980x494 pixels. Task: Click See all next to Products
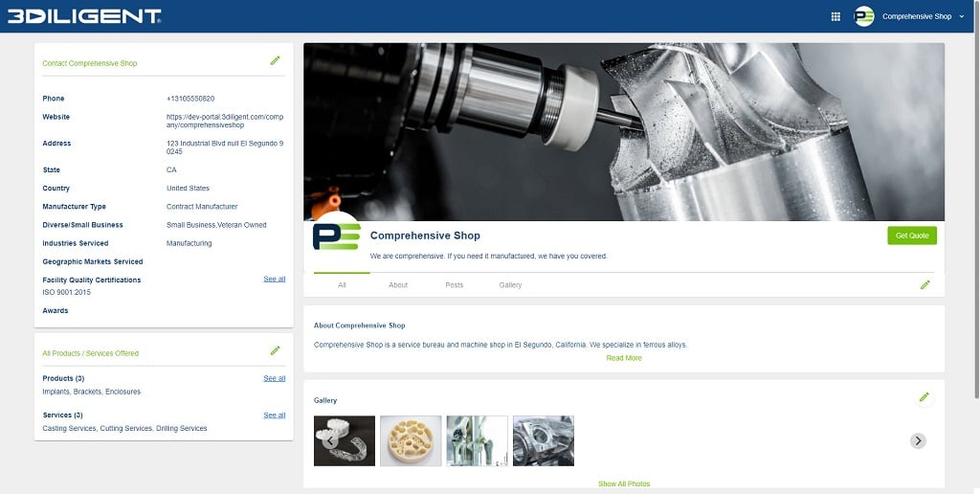[x=274, y=378]
